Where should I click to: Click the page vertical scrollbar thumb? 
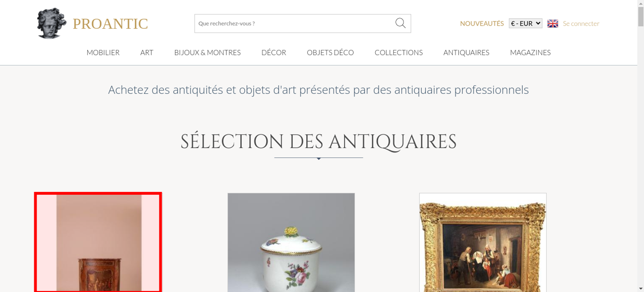click(x=641, y=17)
